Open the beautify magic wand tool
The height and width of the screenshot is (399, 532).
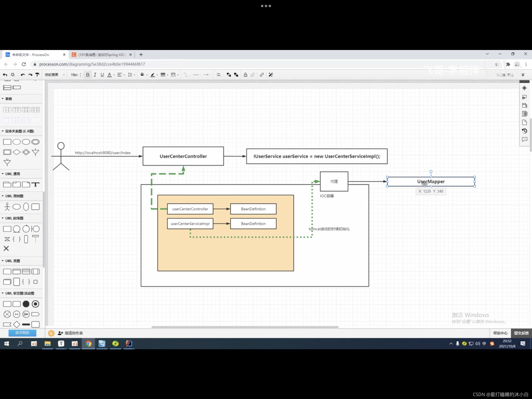point(271,75)
